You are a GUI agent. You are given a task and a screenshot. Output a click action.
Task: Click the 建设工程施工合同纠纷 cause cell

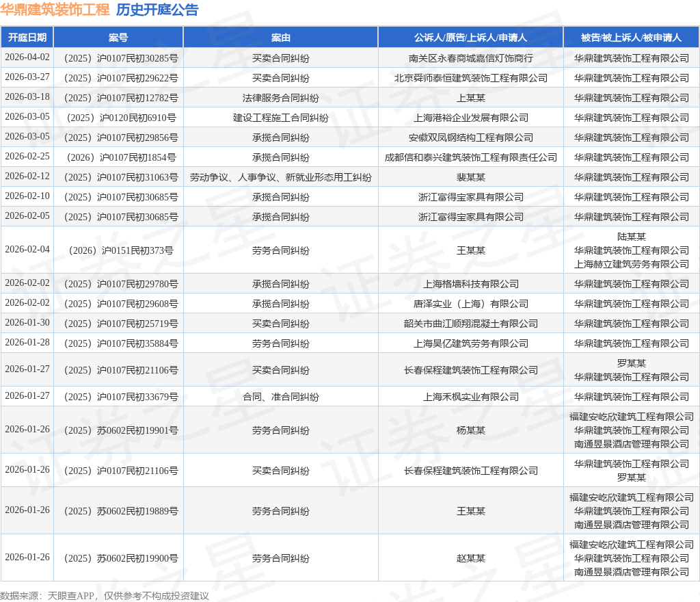tap(281, 118)
